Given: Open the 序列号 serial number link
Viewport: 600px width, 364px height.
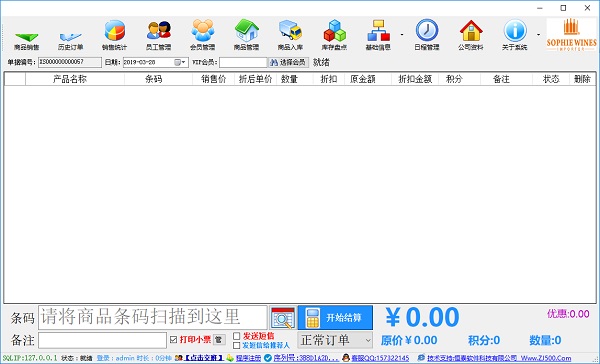Looking at the screenshot, I should click(306, 358).
